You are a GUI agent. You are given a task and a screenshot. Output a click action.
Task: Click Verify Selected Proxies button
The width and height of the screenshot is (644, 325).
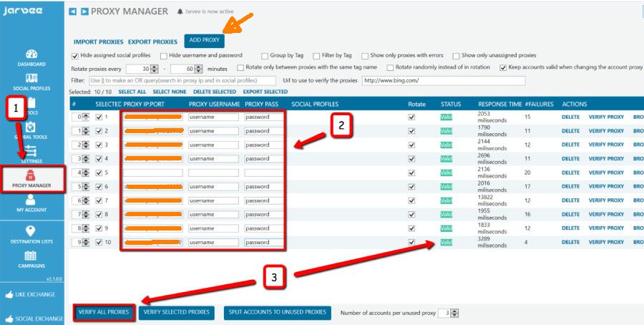177,312
